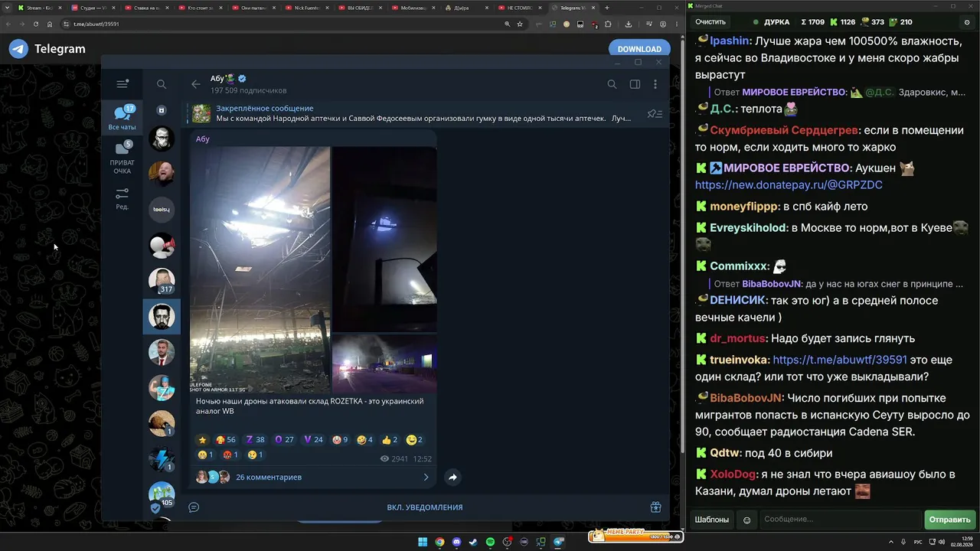Image resolution: width=980 pixels, height=551 pixels.
Task: Click the reaction with count 27
Action: pyautogui.click(x=284, y=440)
